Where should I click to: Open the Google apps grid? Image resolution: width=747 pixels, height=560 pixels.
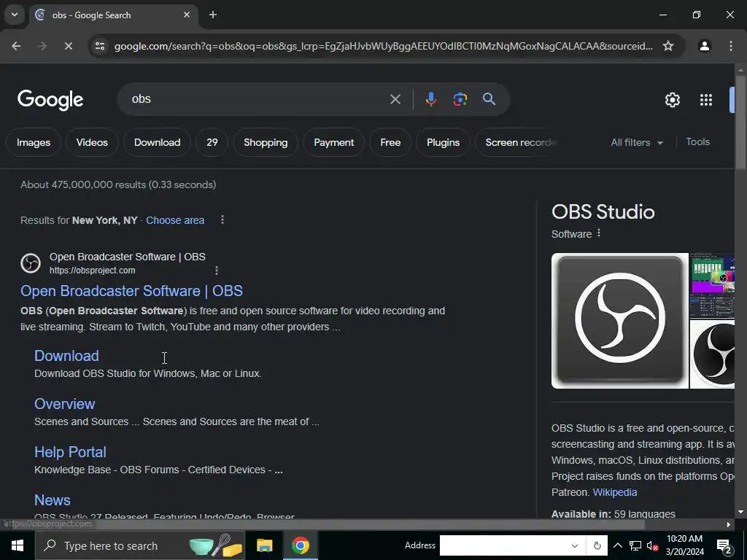point(705,100)
